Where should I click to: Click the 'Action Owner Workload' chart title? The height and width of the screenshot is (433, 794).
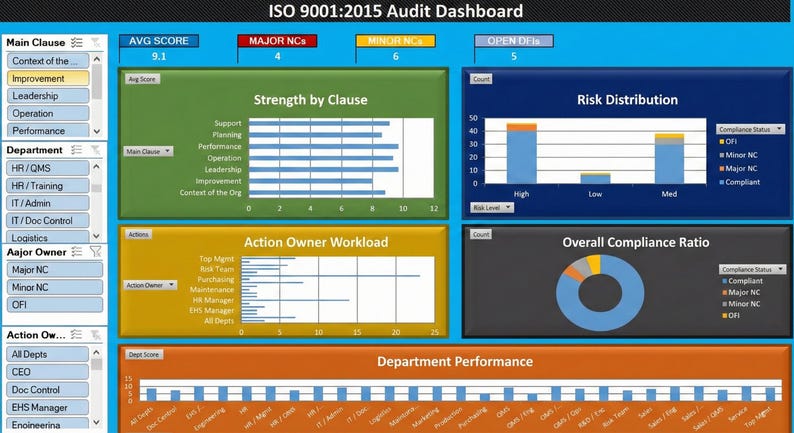click(x=316, y=242)
